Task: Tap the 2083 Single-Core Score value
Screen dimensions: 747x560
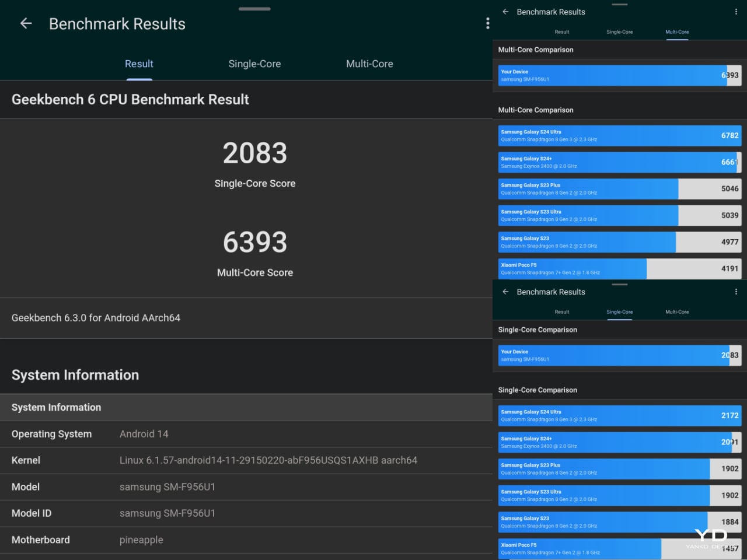Action: pos(255,154)
